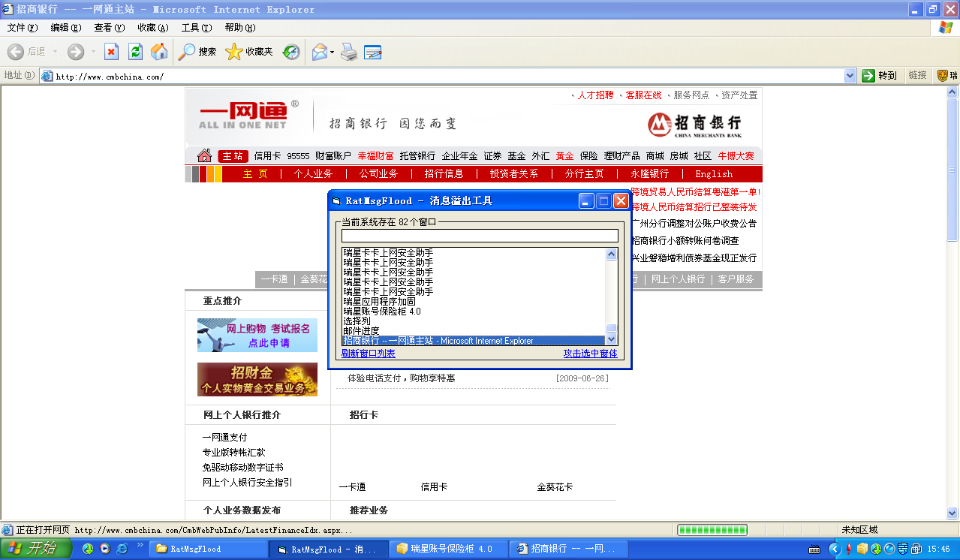The height and width of the screenshot is (560, 960).
Task: Open the Mail button dropdown arrow
Action: pos(332,52)
